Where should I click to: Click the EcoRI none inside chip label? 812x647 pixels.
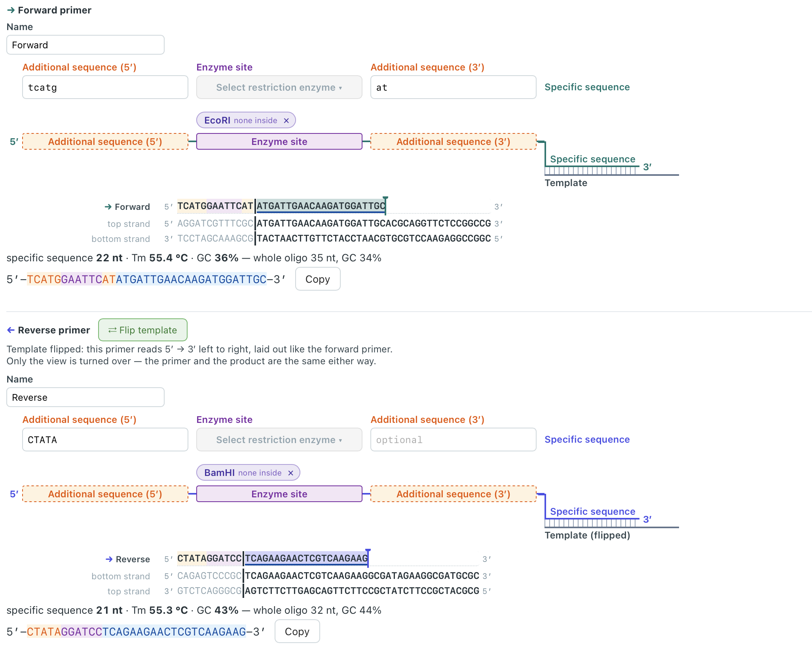tap(241, 120)
